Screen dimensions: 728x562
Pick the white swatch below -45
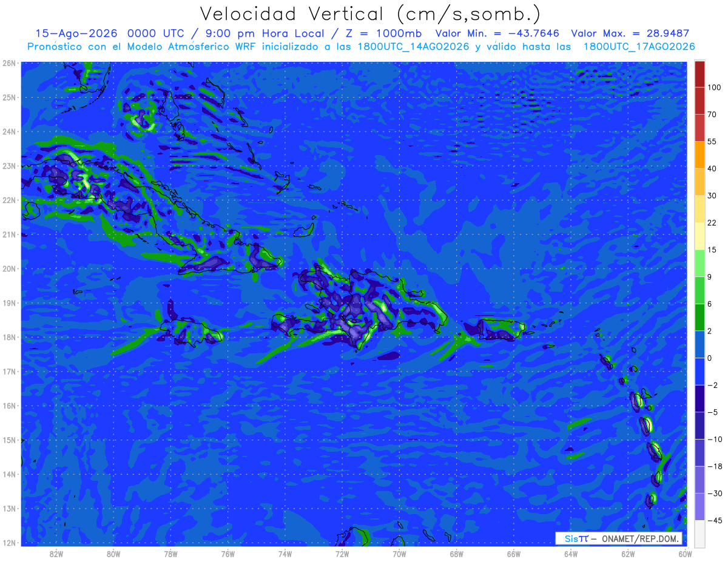click(699, 533)
